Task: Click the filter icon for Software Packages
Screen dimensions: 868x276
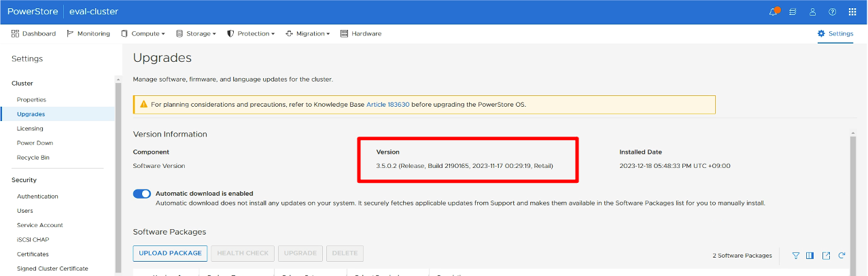Action: 795,256
